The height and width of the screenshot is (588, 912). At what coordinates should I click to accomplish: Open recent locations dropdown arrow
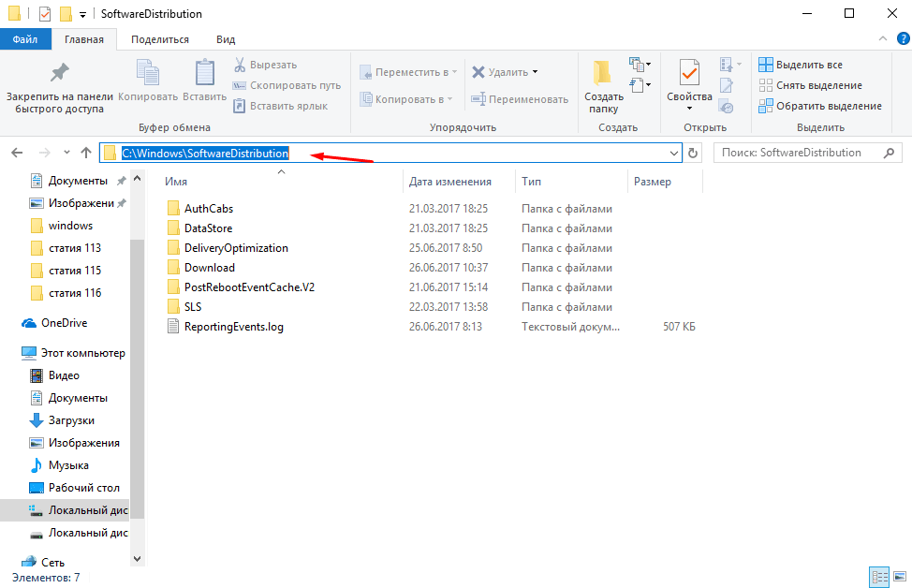point(66,153)
